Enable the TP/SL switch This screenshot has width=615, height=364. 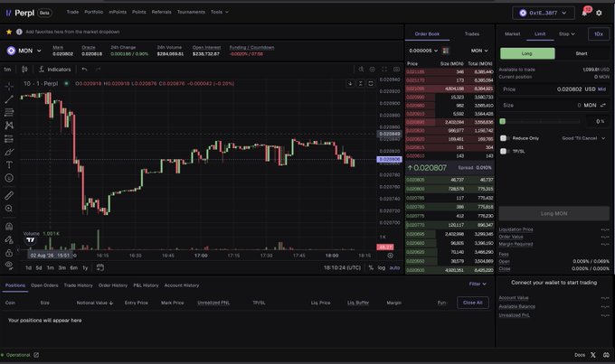[505, 151]
